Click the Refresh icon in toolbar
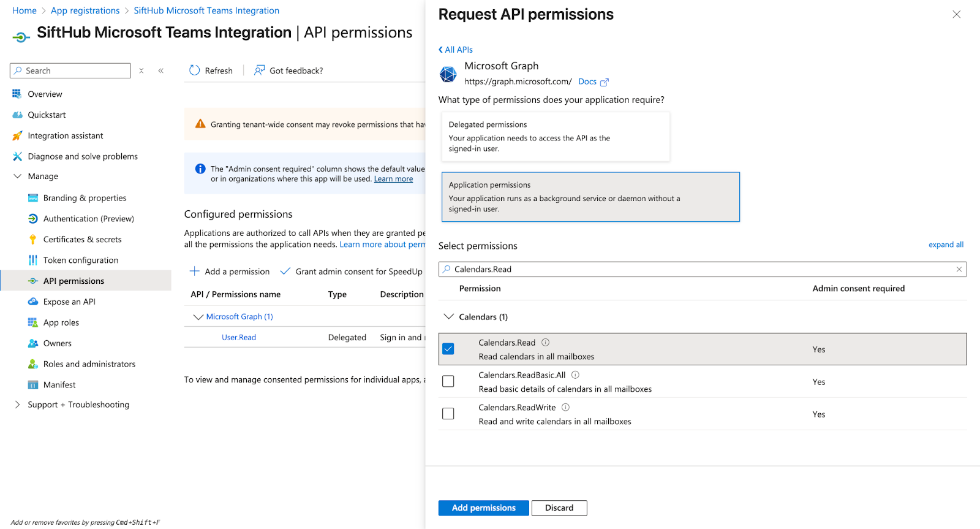 pos(195,70)
